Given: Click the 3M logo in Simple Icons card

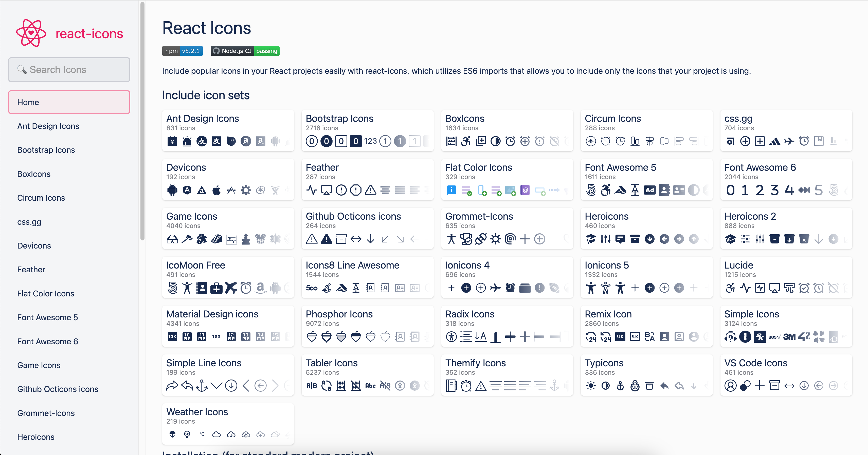Looking at the screenshot, I should click(x=789, y=337).
